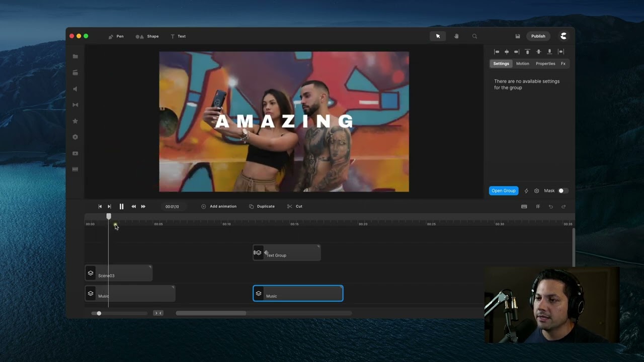Click the gear icon beside Mask
The image size is (644, 362).
click(537, 191)
